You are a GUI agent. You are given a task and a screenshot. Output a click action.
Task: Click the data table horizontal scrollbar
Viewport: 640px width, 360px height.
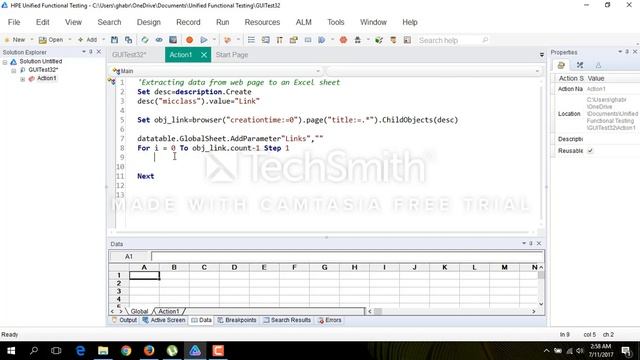click(452, 311)
